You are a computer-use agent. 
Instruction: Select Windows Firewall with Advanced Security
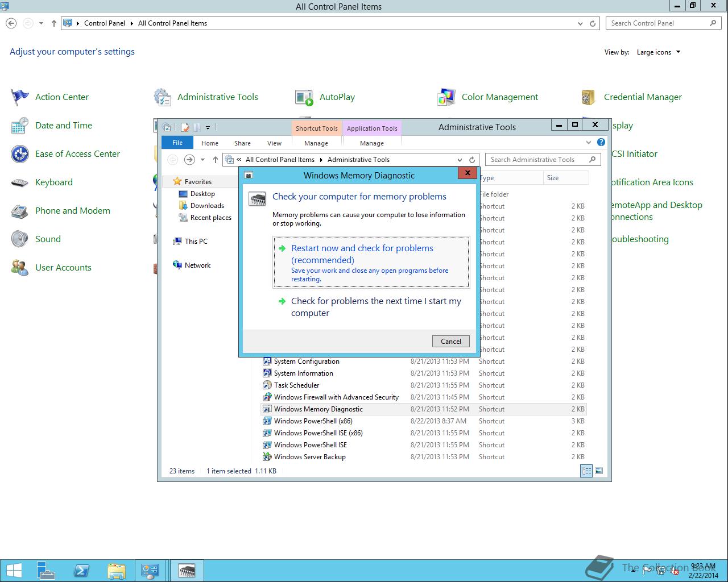coord(424,397)
